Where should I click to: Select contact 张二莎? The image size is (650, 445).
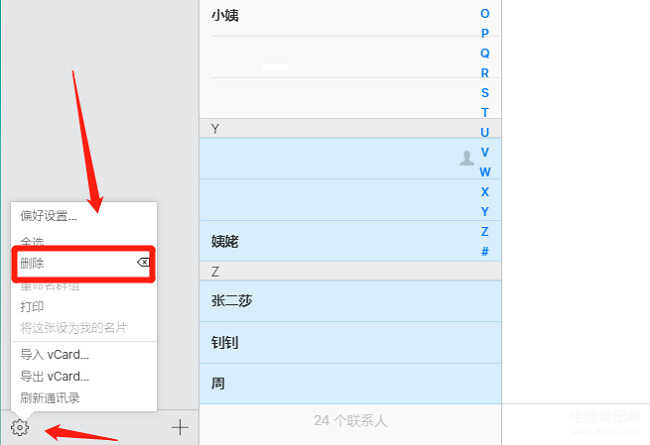231,301
